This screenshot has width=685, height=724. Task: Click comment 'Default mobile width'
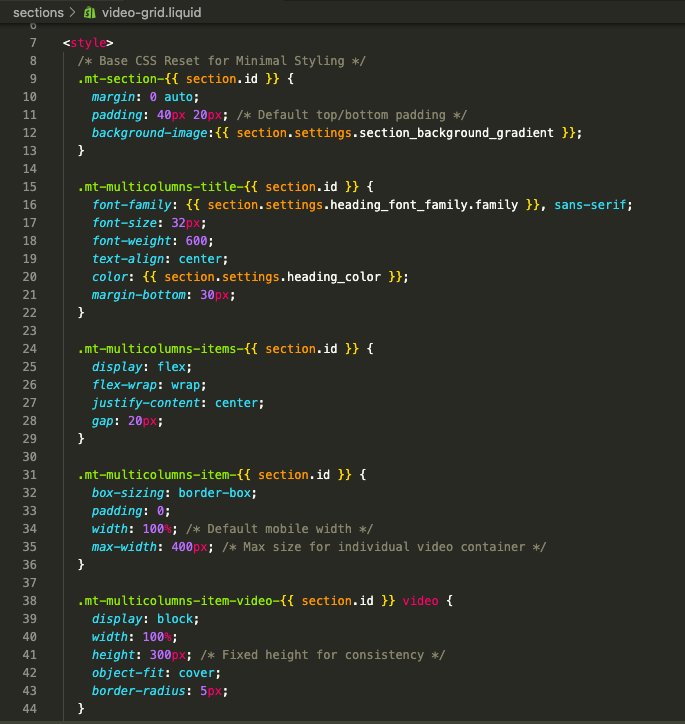point(279,529)
